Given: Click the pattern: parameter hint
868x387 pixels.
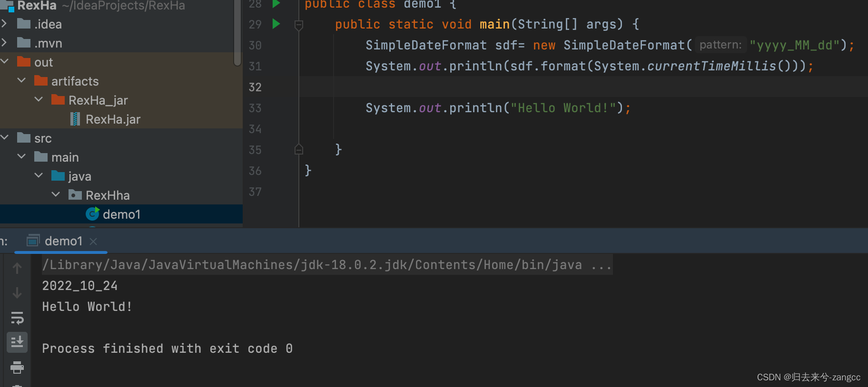Looking at the screenshot, I should (x=720, y=45).
